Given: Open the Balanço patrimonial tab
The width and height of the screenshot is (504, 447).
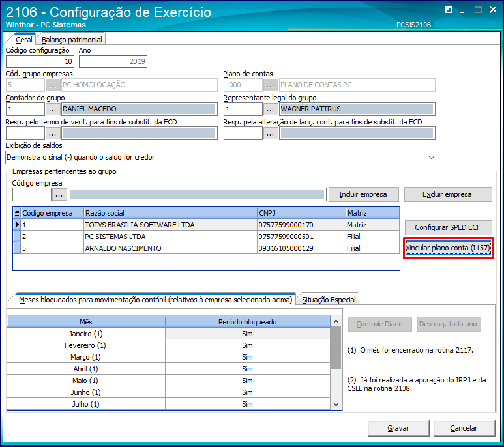Looking at the screenshot, I should 72,40.
